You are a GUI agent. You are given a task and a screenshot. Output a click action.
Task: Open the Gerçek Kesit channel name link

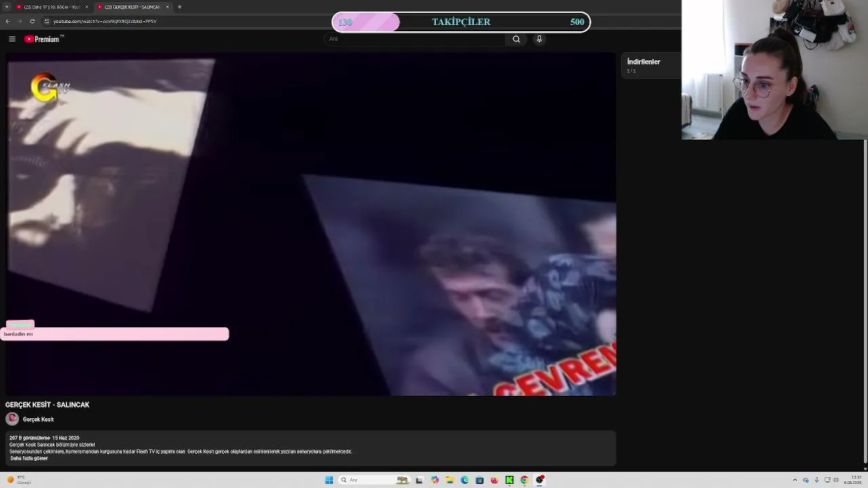pyautogui.click(x=38, y=420)
